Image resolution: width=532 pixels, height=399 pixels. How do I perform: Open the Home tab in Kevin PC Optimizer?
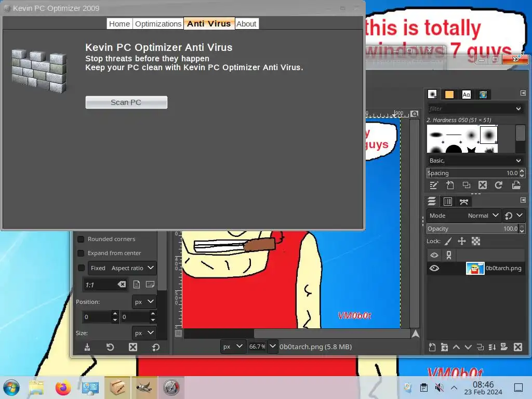point(119,24)
